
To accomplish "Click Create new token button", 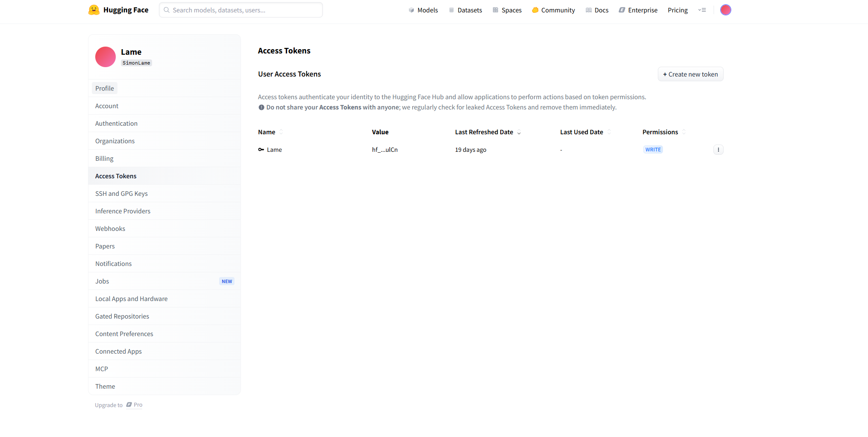I will (x=690, y=74).
